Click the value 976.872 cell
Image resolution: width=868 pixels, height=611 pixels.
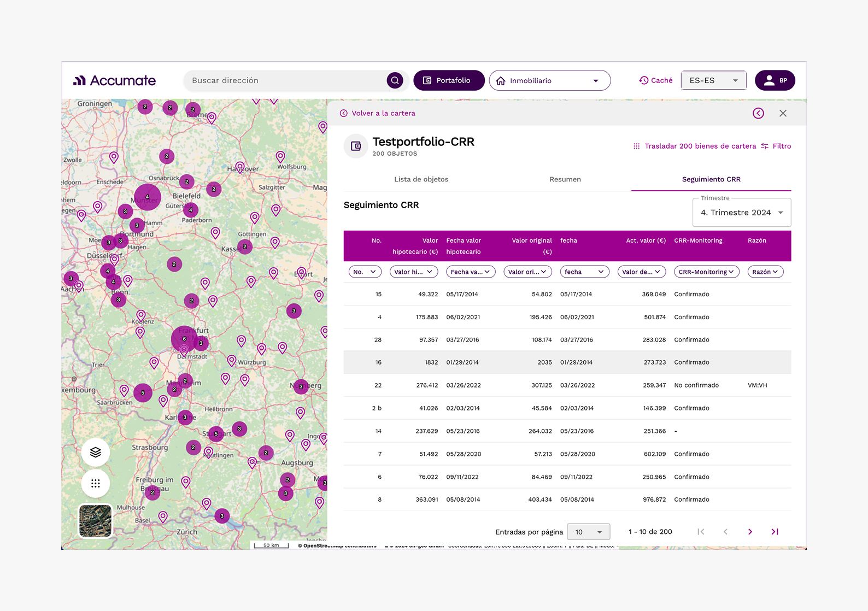pos(654,500)
